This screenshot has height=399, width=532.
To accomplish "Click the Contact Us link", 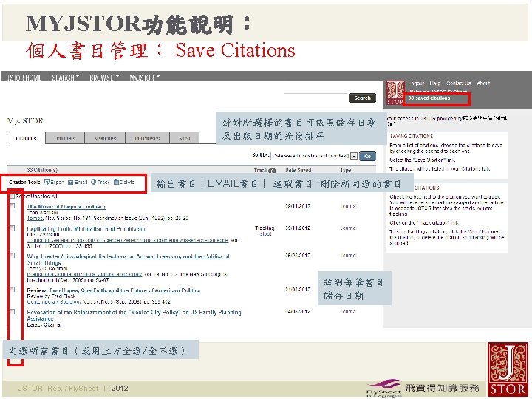I will pos(458,83).
